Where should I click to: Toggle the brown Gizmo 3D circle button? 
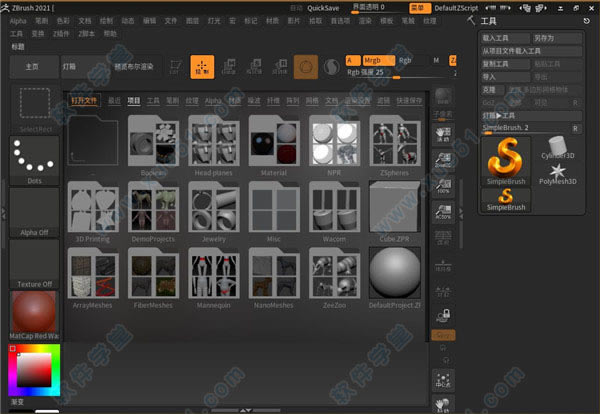306,67
